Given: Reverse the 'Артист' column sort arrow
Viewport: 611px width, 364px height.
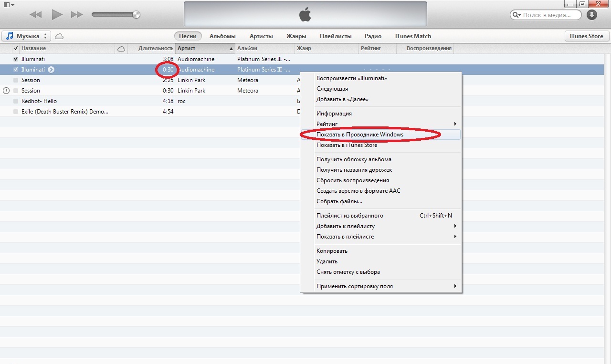Looking at the screenshot, I should coord(232,49).
